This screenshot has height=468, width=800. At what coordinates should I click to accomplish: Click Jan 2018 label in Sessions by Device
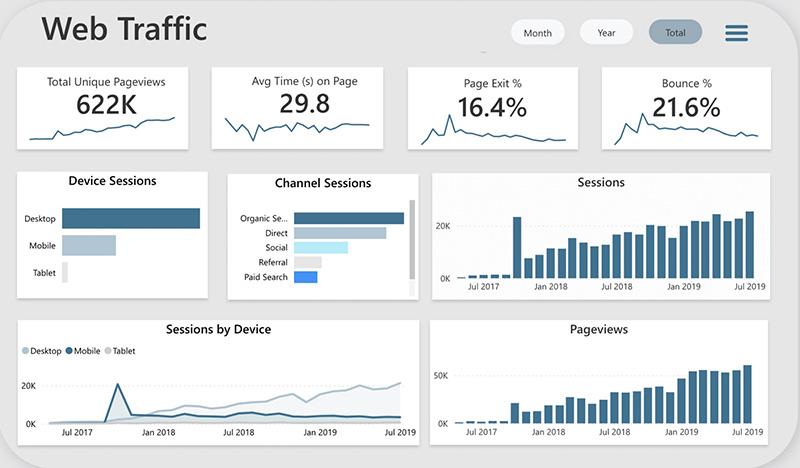tap(158, 432)
